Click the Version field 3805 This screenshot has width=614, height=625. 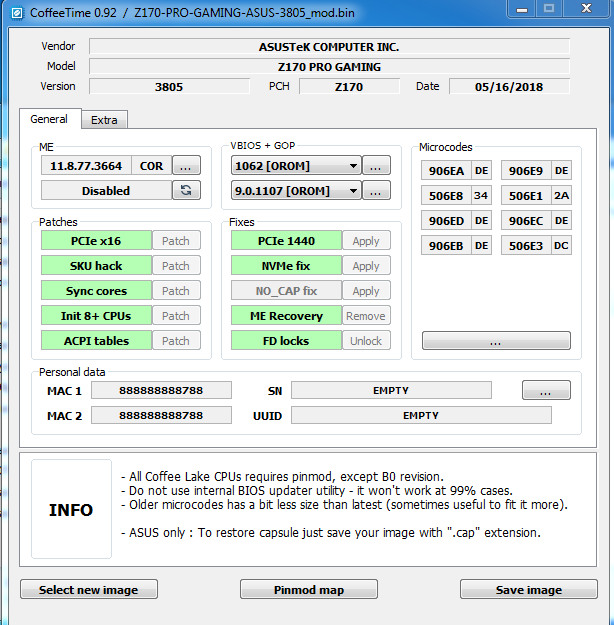point(169,86)
